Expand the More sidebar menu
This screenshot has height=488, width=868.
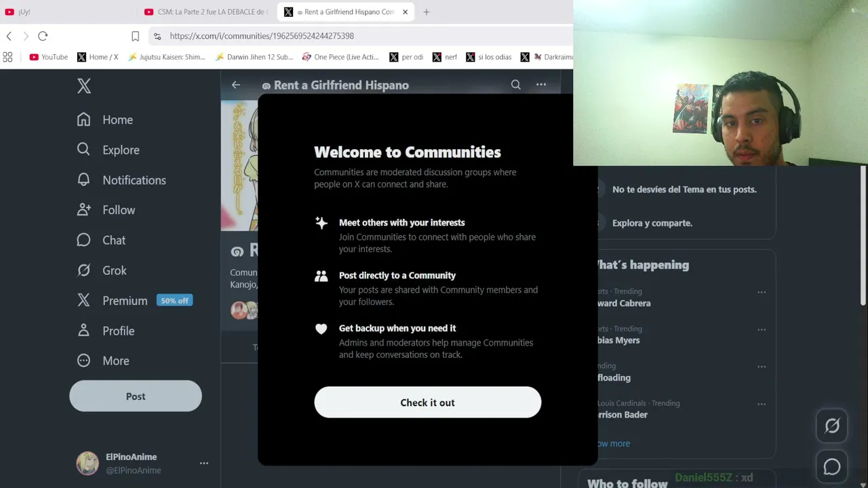point(103,361)
